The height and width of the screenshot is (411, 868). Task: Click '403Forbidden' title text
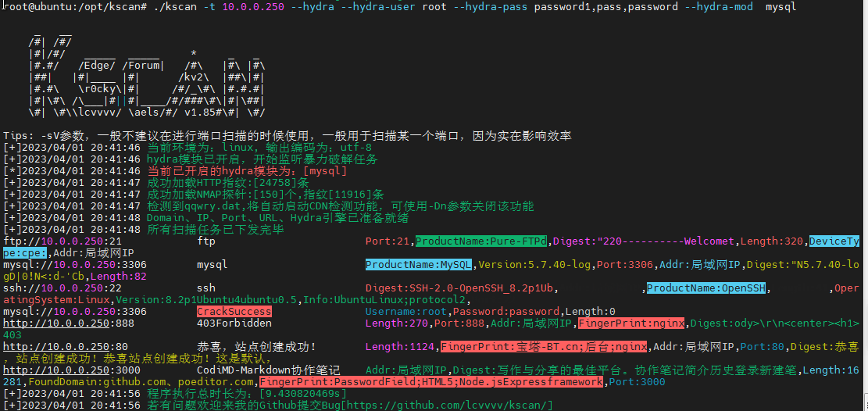point(234,323)
